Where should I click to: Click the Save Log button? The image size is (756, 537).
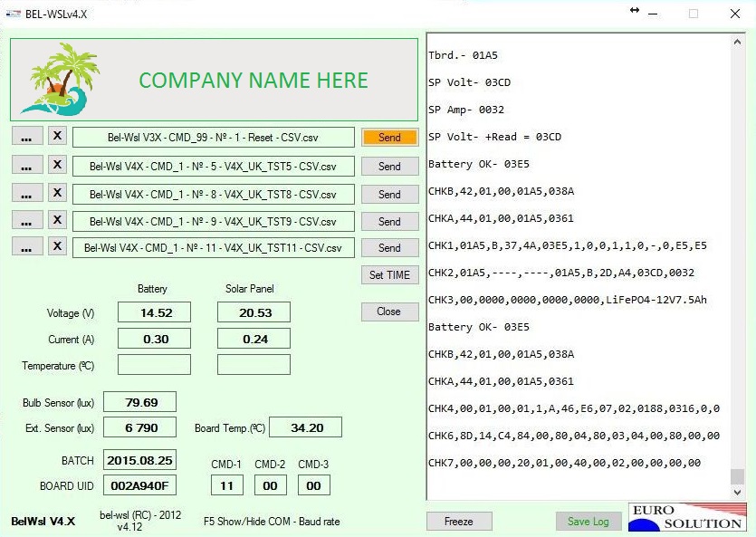(x=588, y=522)
